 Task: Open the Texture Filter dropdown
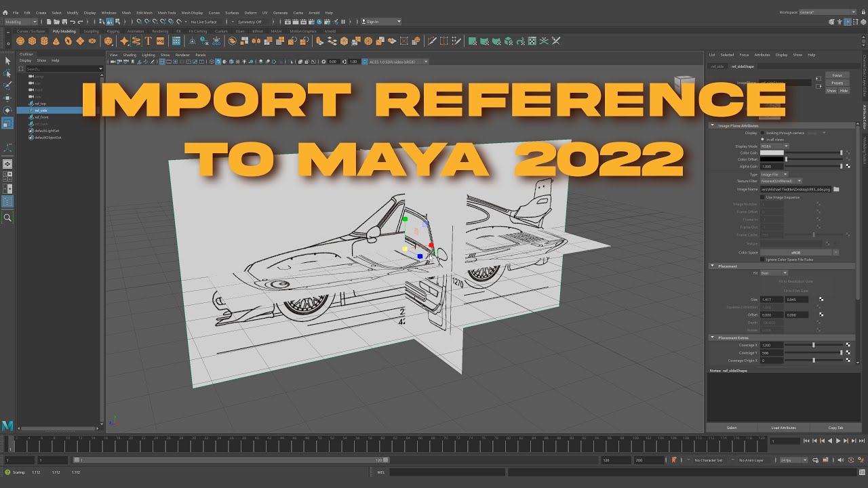point(781,181)
